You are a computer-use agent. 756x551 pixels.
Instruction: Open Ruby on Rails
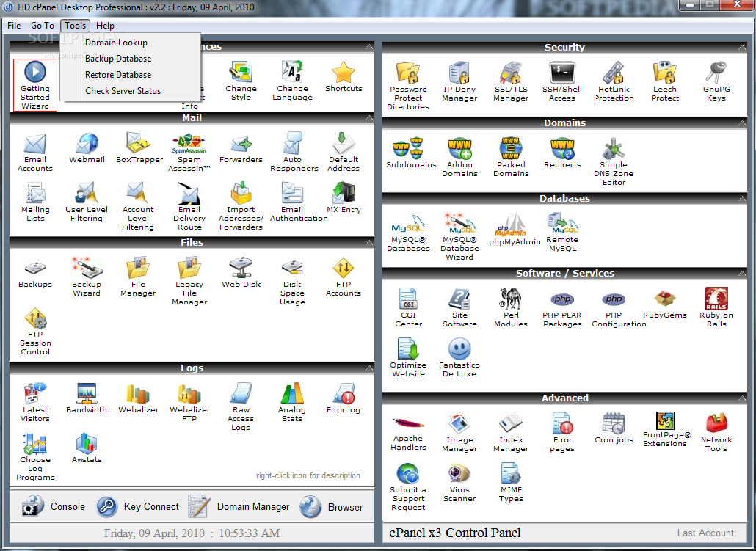point(716,308)
